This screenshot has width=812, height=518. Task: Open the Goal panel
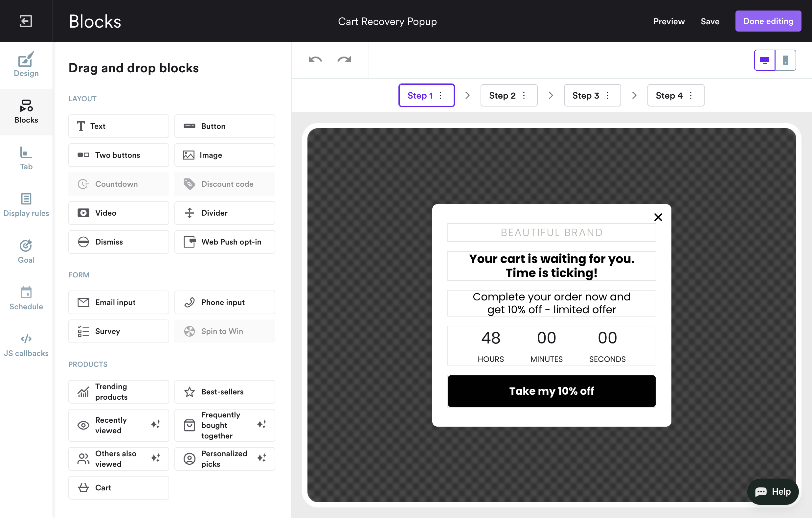click(26, 251)
